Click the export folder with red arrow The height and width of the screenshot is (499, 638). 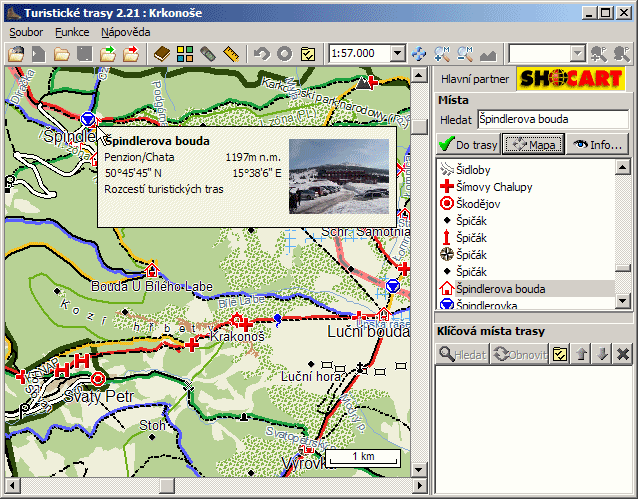(131, 54)
